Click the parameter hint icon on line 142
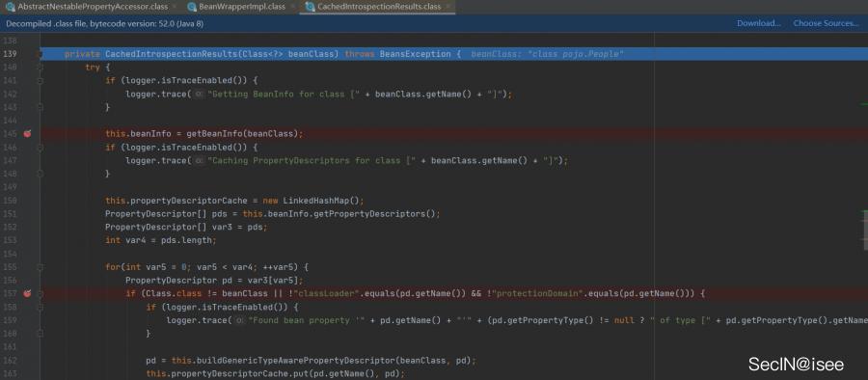 [x=199, y=95]
